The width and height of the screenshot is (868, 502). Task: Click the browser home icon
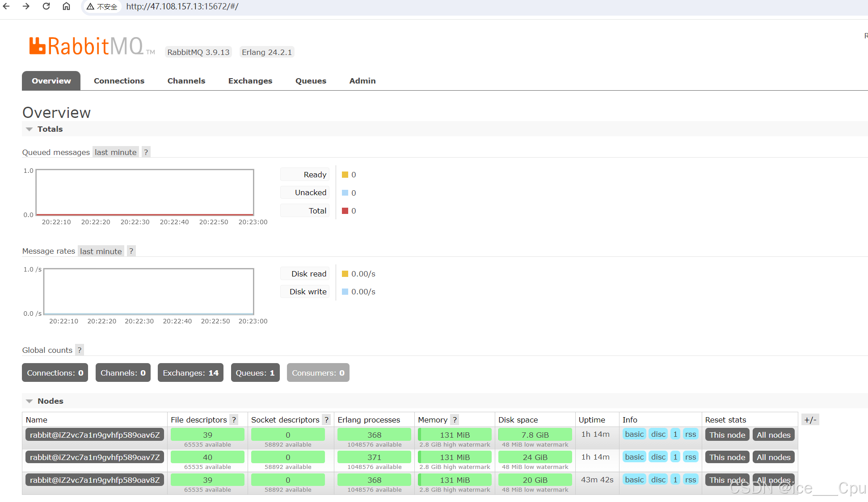point(66,6)
